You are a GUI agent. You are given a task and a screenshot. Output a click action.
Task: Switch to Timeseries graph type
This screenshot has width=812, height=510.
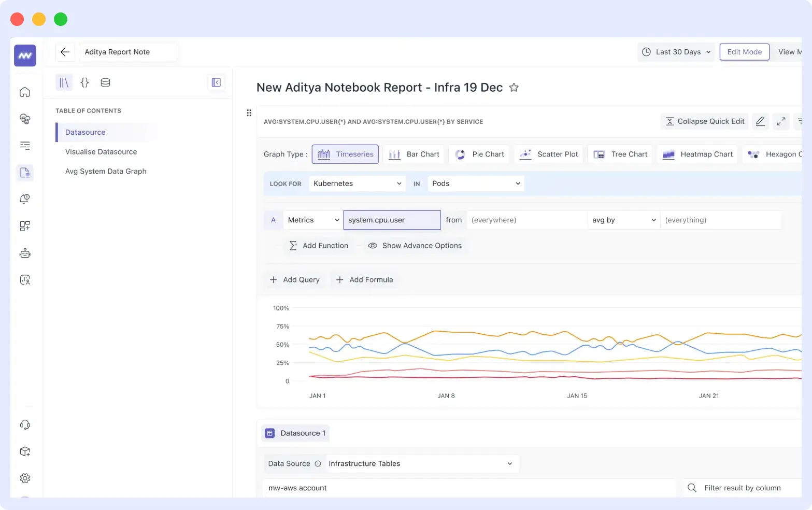pyautogui.click(x=345, y=154)
